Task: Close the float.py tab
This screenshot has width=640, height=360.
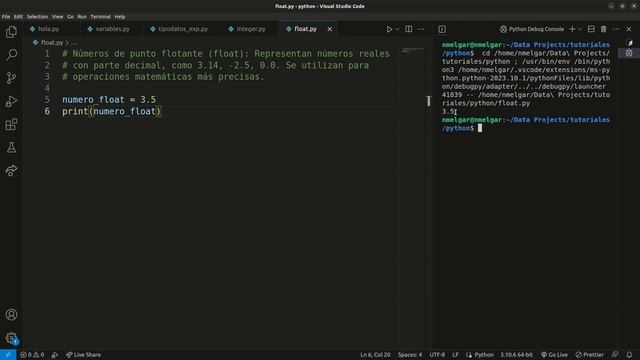Action: coord(329,29)
